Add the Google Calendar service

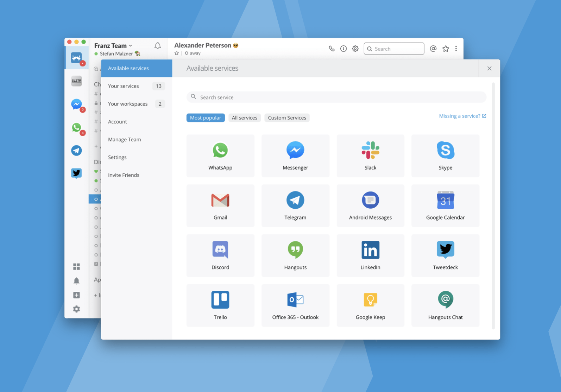pos(445,206)
